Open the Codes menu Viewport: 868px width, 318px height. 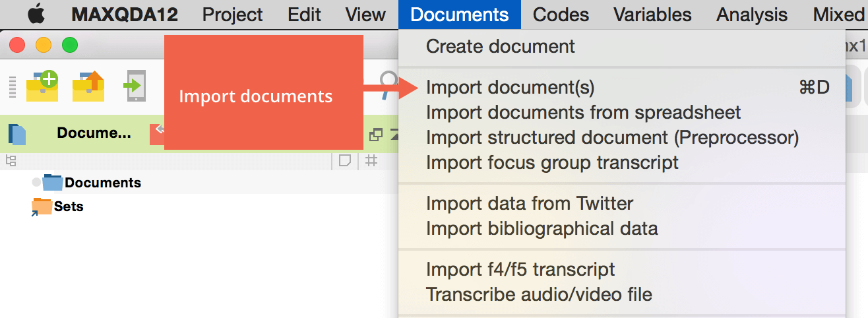click(561, 15)
